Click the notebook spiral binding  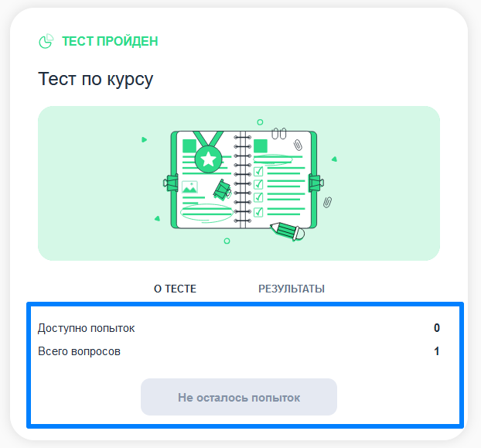coord(243,180)
